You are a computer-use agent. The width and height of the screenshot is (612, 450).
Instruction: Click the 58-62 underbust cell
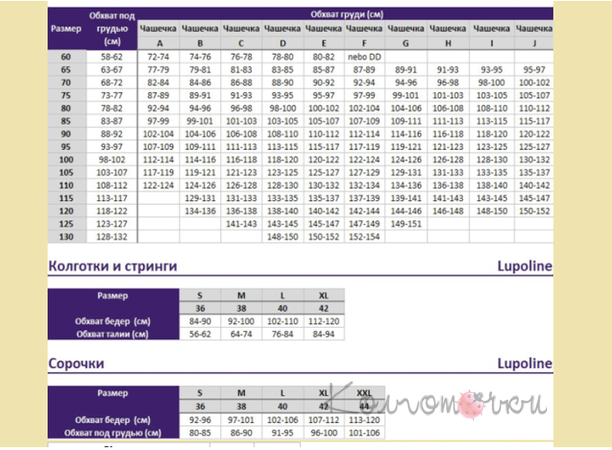(x=112, y=59)
